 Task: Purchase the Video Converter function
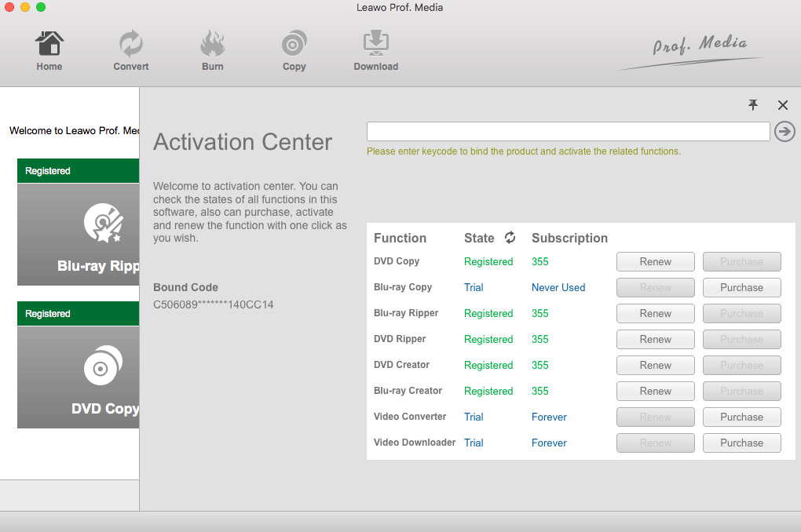pos(741,417)
